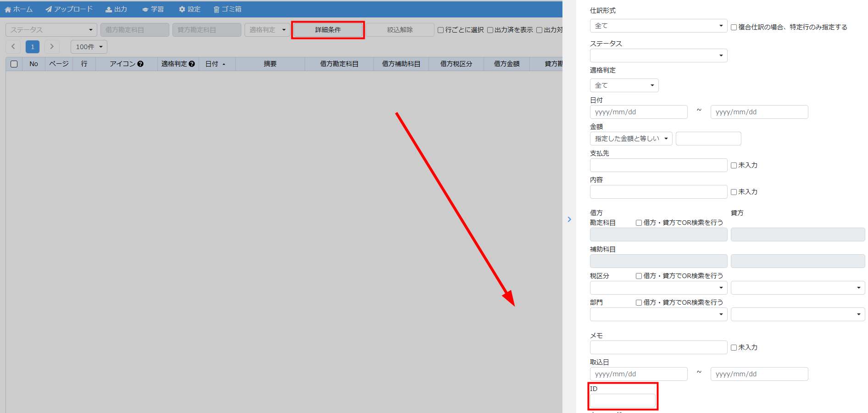This screenshot has height=413, width=868.
Task: Select the table header select-all checkbox
Action: pyautogui.click(x=14, y=64)
